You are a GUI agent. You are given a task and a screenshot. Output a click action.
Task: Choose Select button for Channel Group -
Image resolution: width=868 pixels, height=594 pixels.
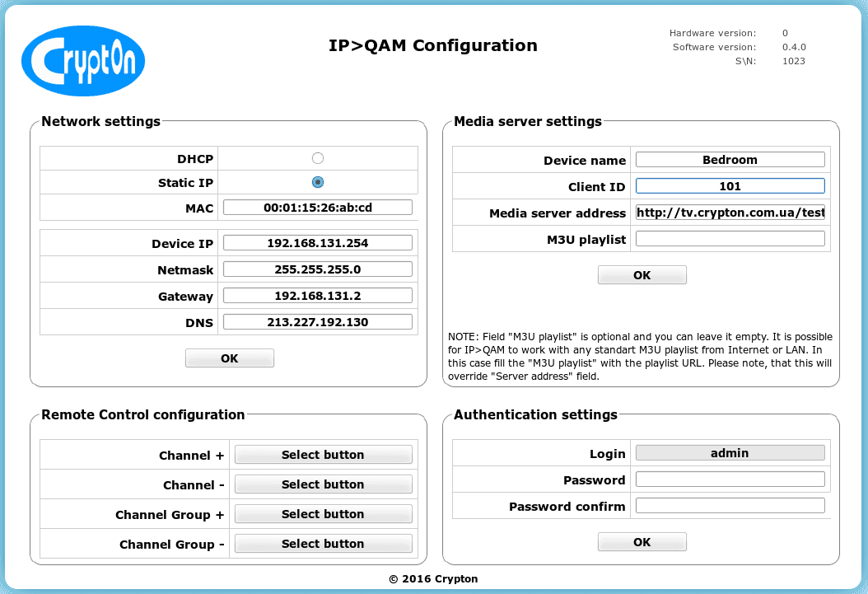(x=323, y=544)
